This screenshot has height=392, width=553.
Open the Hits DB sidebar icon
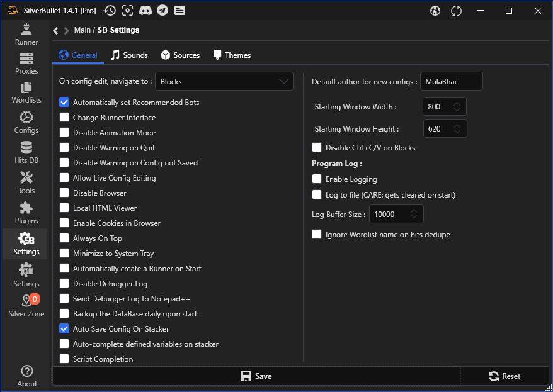[x=26, y=153]
